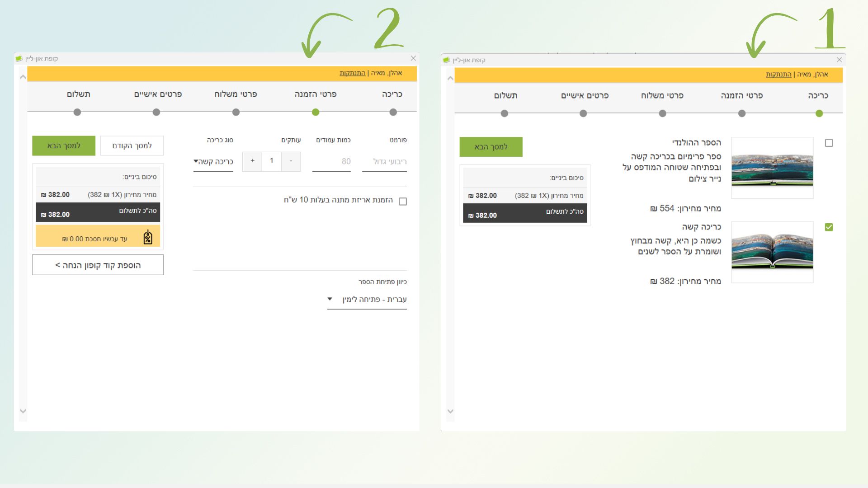The height and width of the screenshot is (488, 868).
Task: Click green app logo in left window title
Action: [19, 58]
